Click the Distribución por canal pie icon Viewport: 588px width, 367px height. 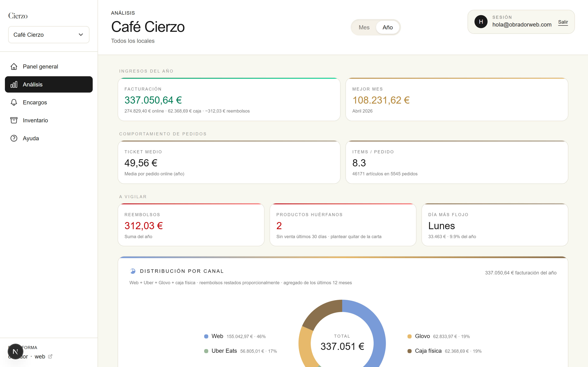pyautogui.click(x=133, y=271)
